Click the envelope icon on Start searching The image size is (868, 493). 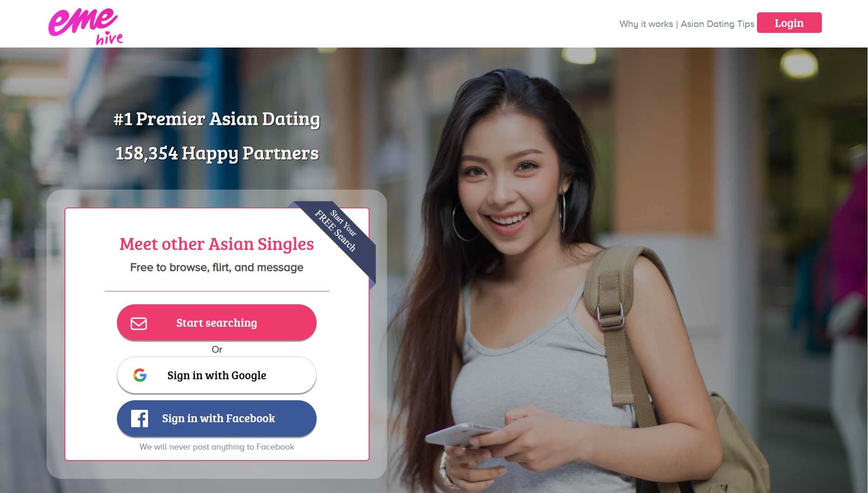pos(139,323)
